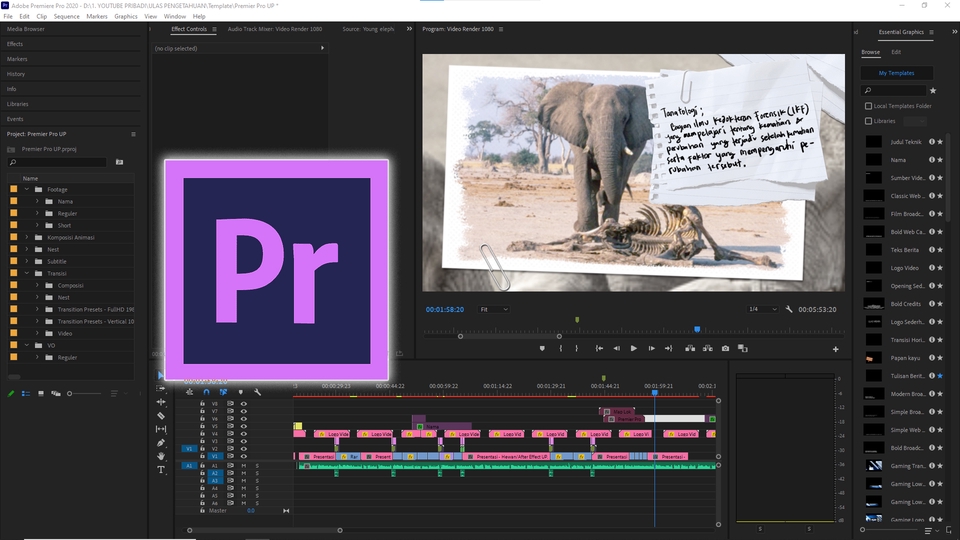Screen dimensions: 960x540
Task: Select the Hand tool
Action: (x=161, y=456)
